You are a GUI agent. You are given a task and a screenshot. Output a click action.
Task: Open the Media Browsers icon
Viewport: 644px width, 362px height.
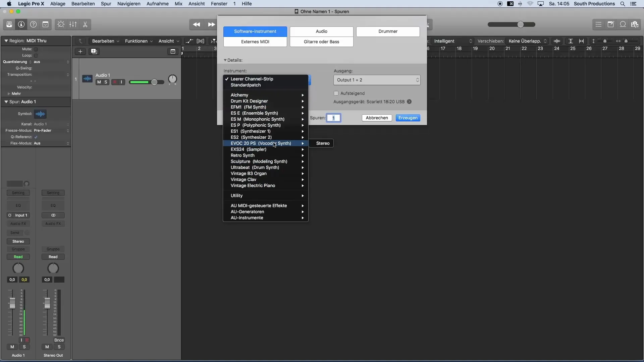click(635, 24)
